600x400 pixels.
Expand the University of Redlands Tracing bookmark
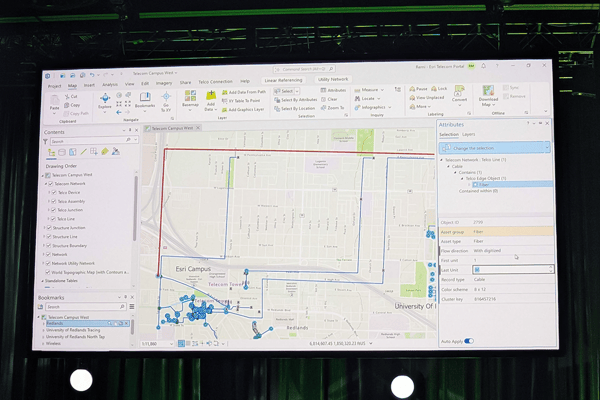[43, 330]
